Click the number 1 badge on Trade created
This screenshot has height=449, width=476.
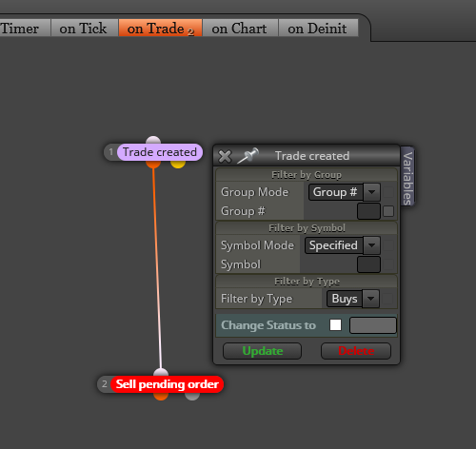[x=111, y=152]
